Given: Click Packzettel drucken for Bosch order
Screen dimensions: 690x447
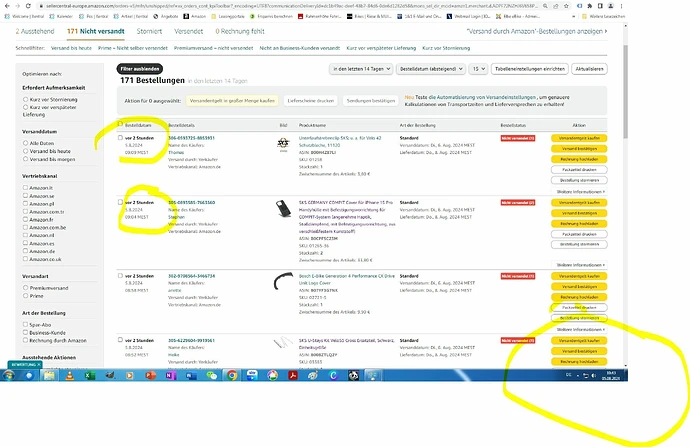Looking at the screenshot, I should (x=579, y=308).
